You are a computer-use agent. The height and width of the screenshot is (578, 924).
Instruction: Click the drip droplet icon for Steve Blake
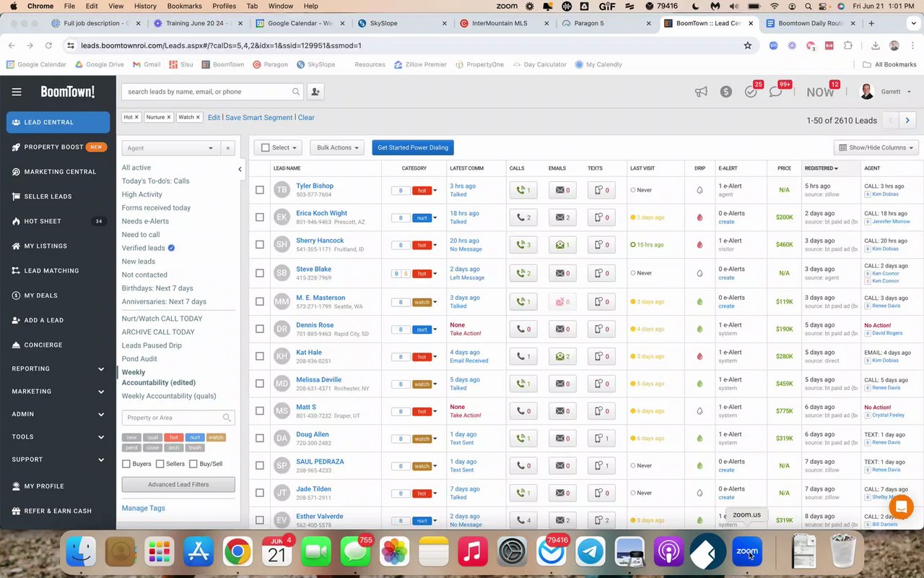point(699,273)
